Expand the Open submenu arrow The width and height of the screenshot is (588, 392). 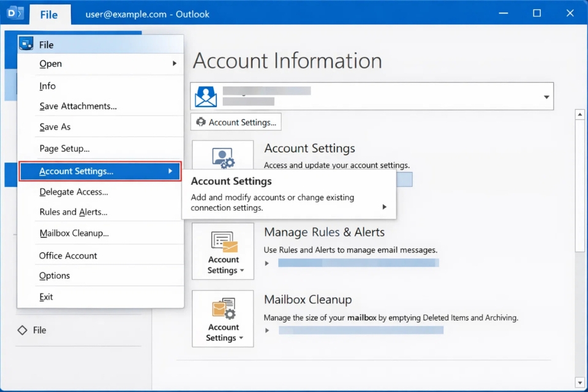(175, 64)
